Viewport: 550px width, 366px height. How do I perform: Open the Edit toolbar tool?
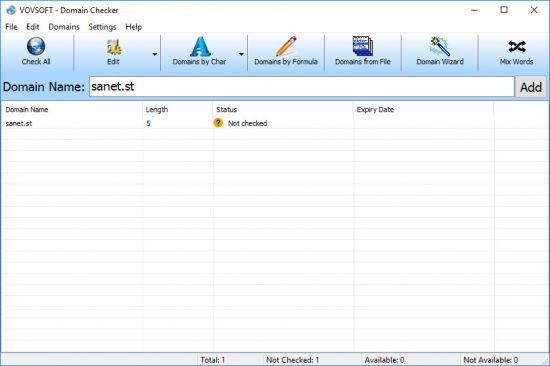(x=113, y=53)
